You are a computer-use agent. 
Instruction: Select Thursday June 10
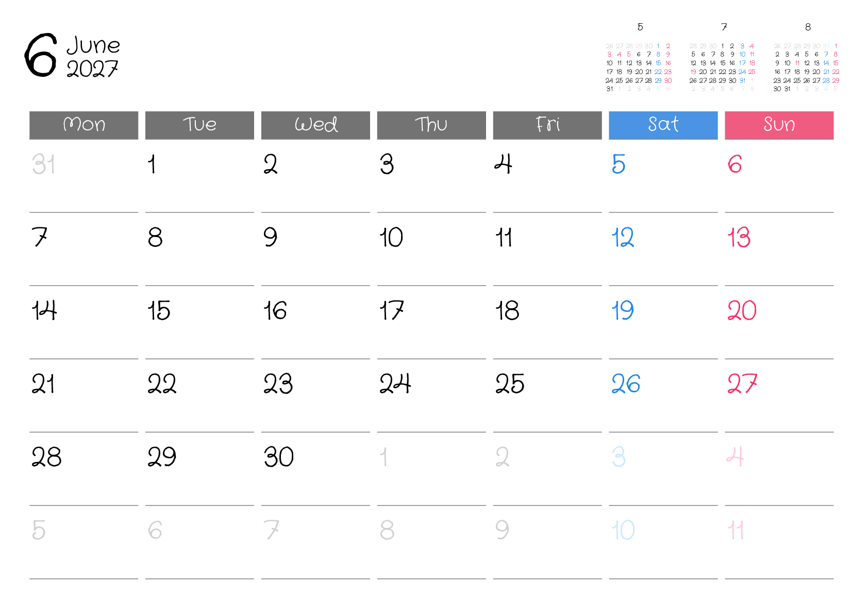(391, 238)
